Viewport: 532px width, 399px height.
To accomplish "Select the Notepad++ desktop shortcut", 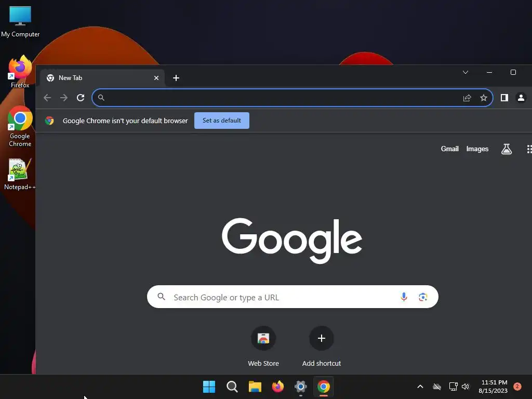I will [20, 174].
